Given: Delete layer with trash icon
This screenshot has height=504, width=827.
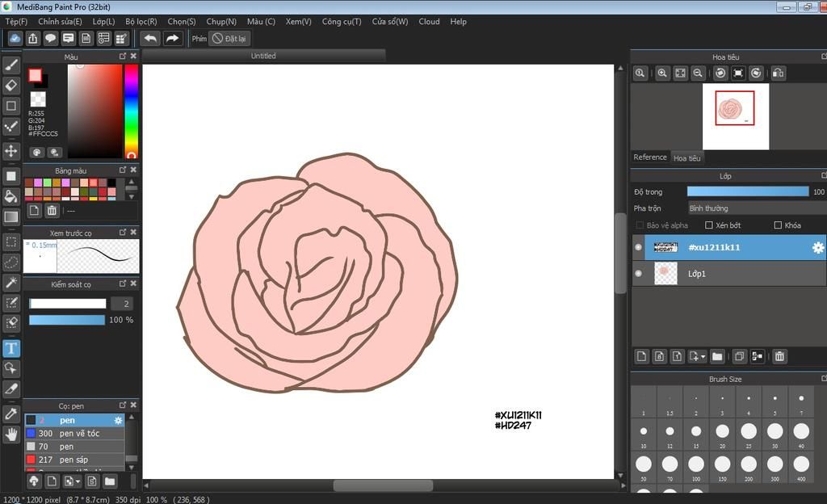Looking at the screenshot, I should (x=779, y=356).
